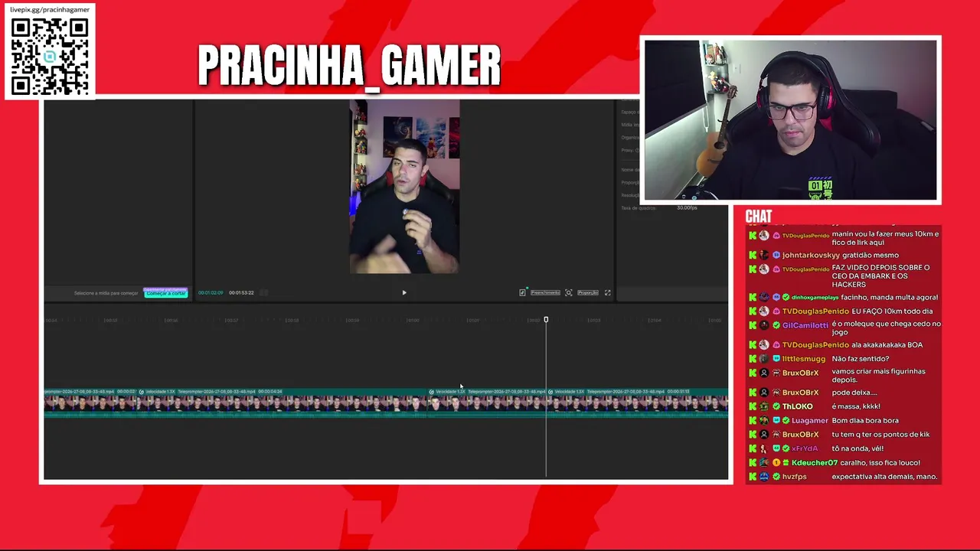Image resolution: width=980 pixels, height=551 pixels.
Task: Play the preview in the editor
Action: [404, 292]
